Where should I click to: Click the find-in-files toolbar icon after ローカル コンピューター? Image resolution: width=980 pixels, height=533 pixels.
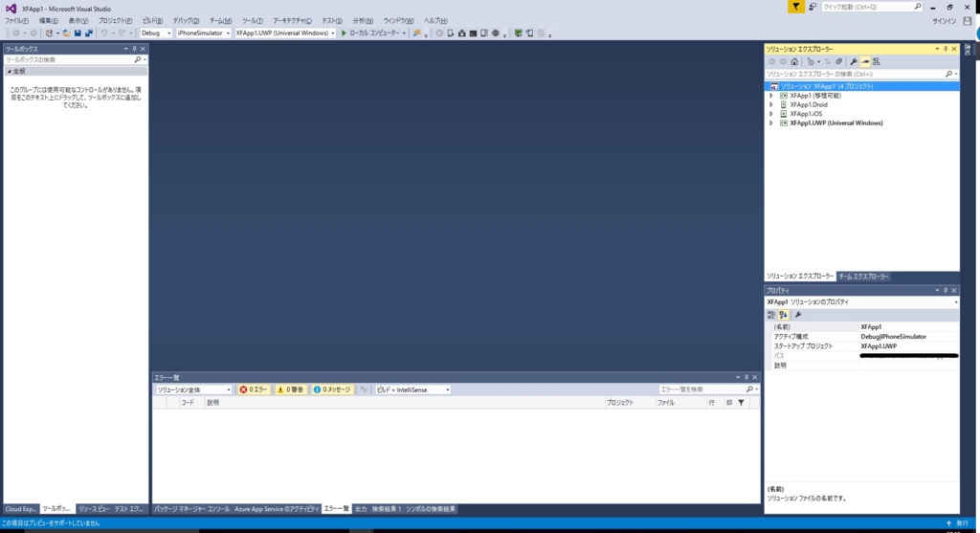pyautogui.click(x=417, y=33)
